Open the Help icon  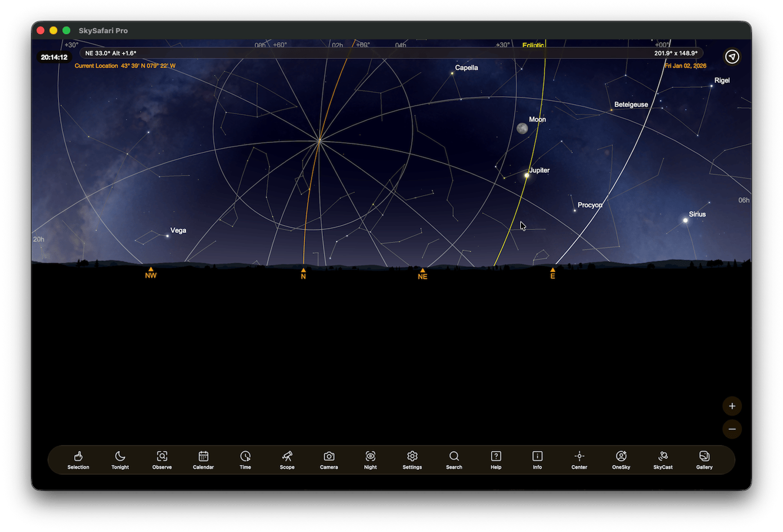[x=496, y=459]
